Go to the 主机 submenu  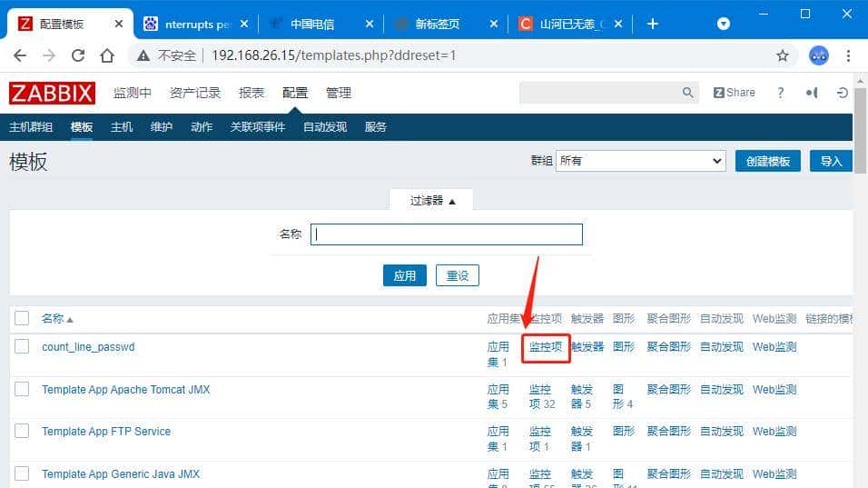tap(122, 127)
